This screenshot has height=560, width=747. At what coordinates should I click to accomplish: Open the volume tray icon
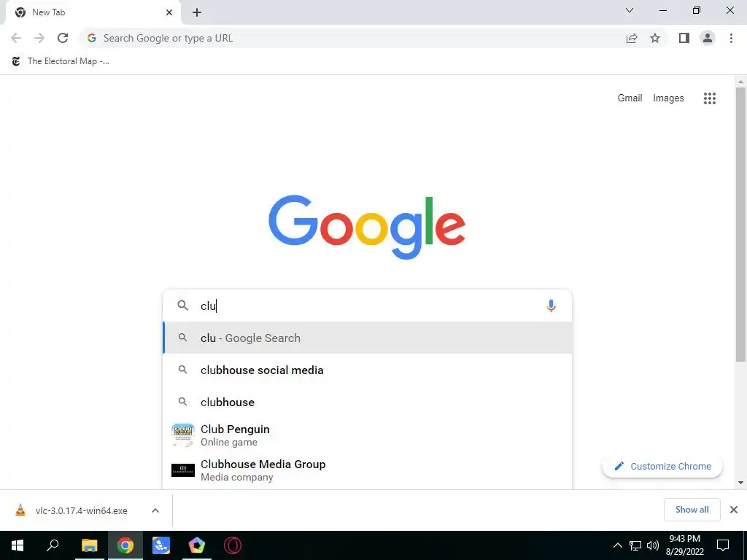(x=653, y=545)
